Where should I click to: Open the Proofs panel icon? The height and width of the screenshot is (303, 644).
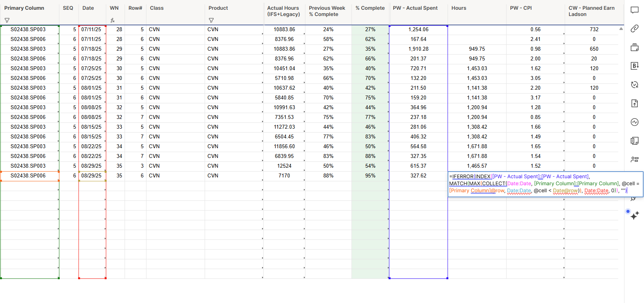(x=635, y=47)
